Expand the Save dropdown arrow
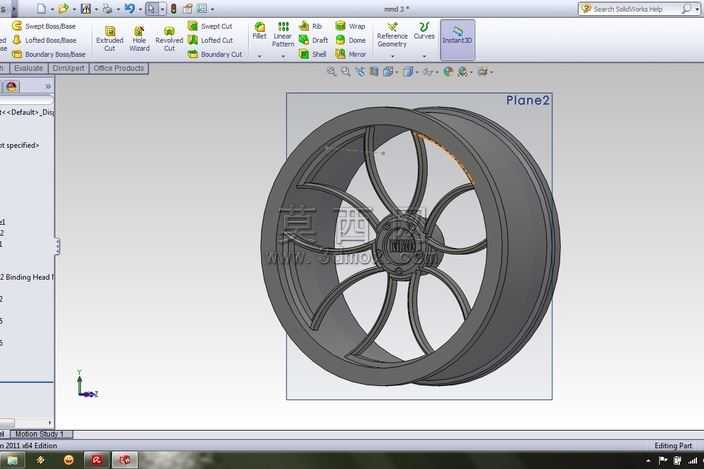 96,9
